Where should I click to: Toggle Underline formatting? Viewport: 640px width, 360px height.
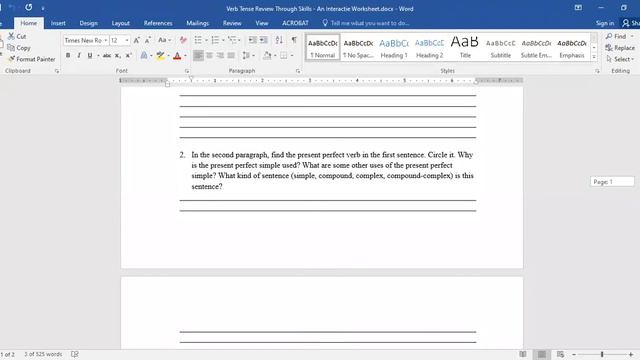coord(90,56)
